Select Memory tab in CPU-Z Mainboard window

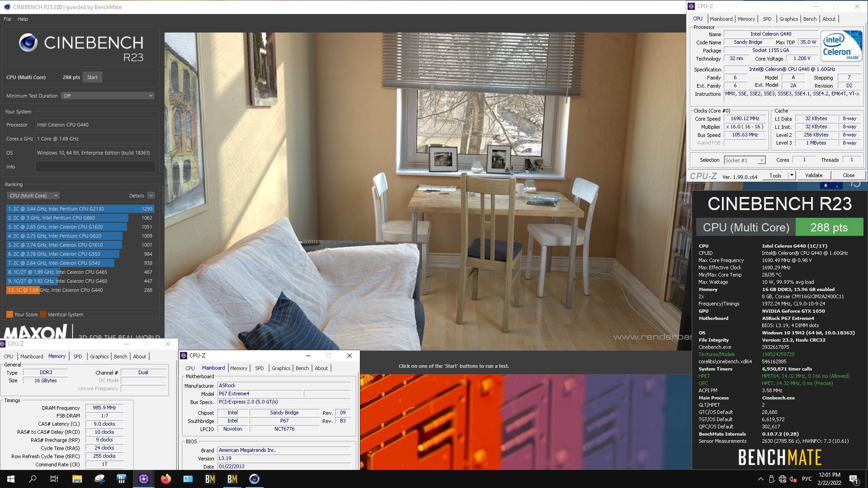[x=239, y=368]
